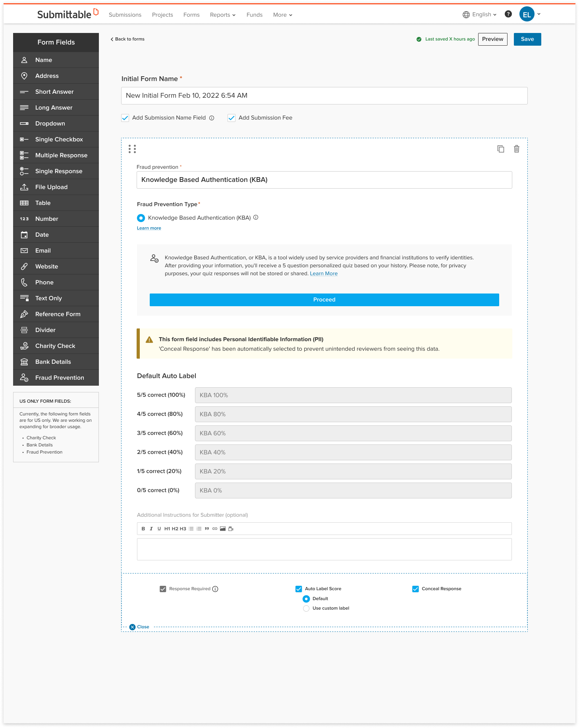Add a Charity Check field

pos(56,346)
